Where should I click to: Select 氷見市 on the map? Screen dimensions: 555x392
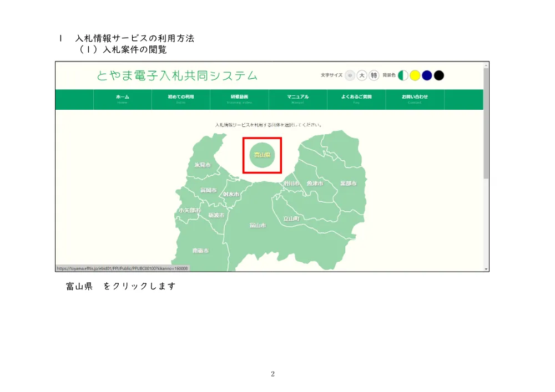(203, 165)
